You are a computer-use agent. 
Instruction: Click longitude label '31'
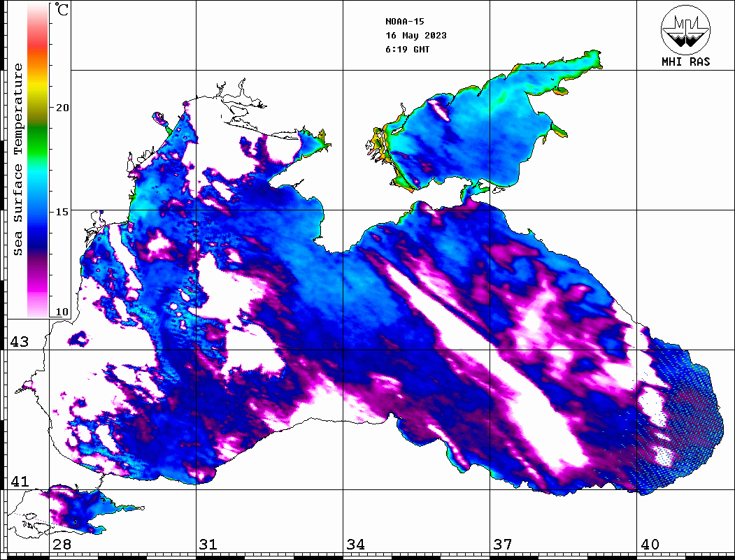click(x=208, y=545)
